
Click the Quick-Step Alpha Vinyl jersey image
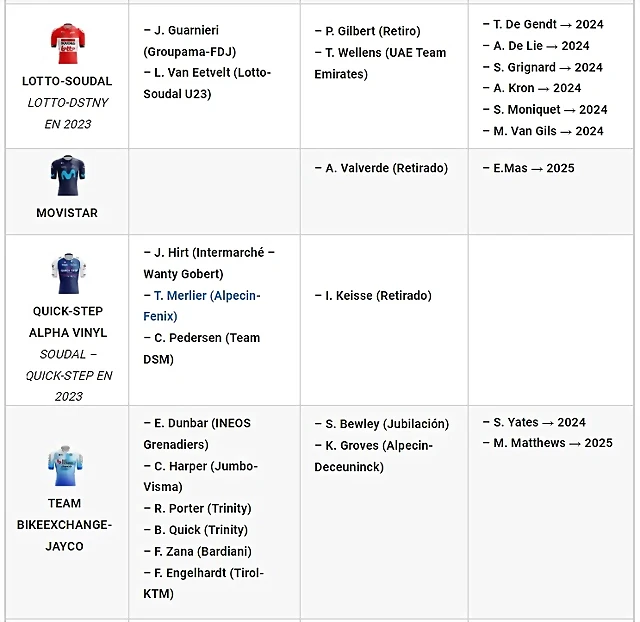[x=68, y=273]
